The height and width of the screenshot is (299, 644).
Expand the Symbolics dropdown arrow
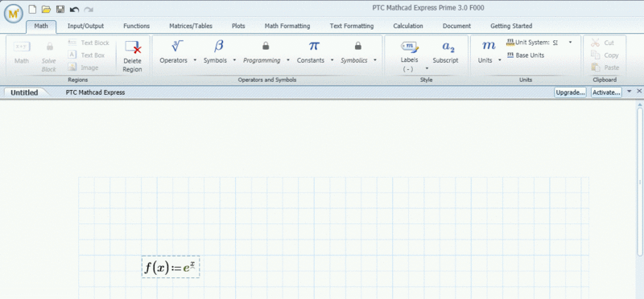(x=375, y=60)
